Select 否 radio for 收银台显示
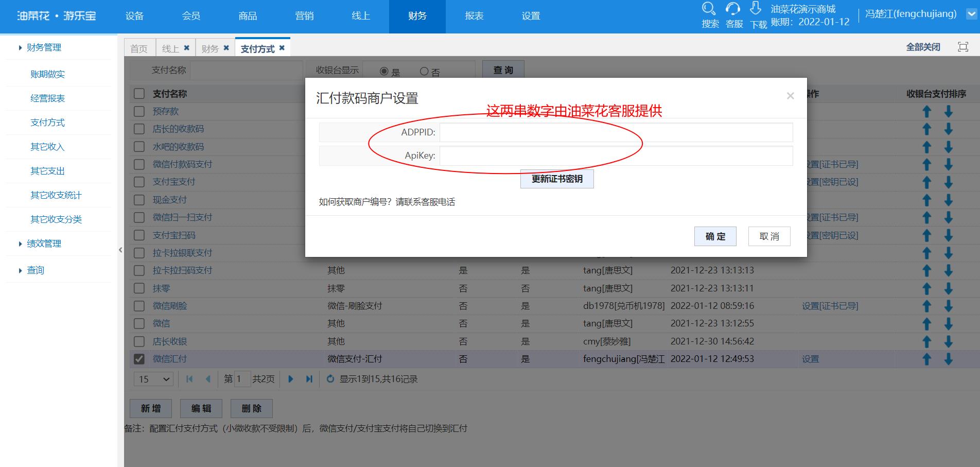 [x=424, y=72]
